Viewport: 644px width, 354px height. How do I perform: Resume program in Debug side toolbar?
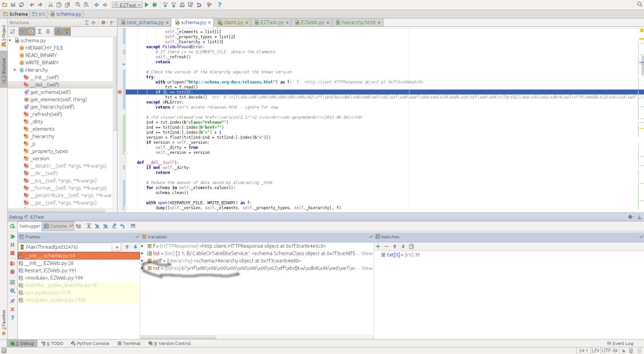[12, 237]
